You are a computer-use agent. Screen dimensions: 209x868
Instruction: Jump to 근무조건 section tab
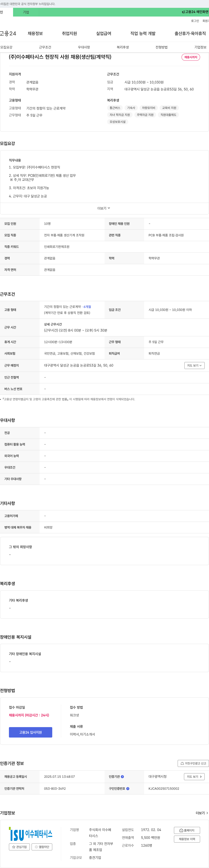(x=45, y=47)
